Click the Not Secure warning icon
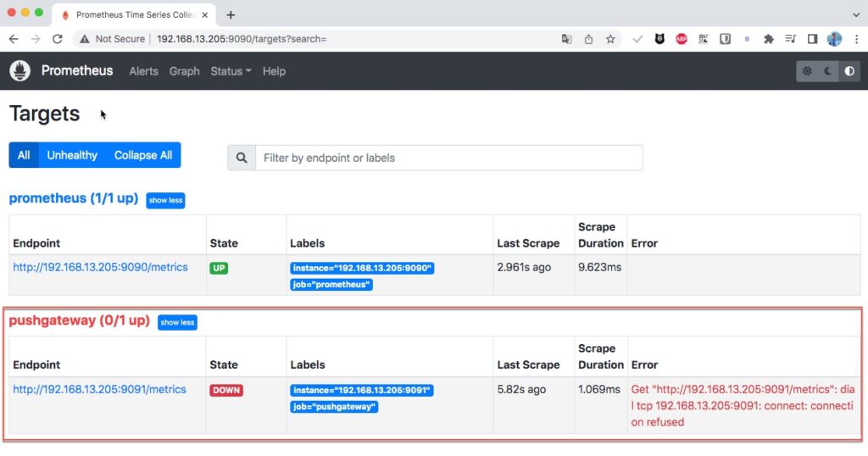Image resolution: width=868 pixels, height=456 pixels. click(85, 39)
